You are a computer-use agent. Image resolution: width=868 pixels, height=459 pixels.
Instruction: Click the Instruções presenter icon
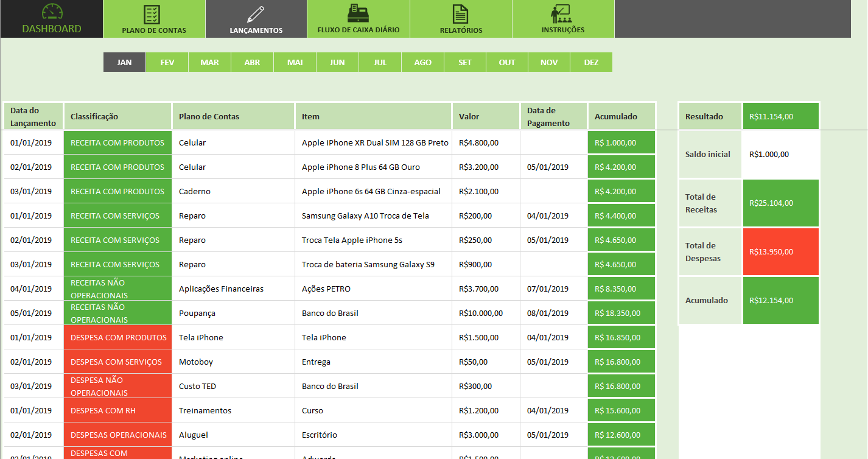[561, 14]
